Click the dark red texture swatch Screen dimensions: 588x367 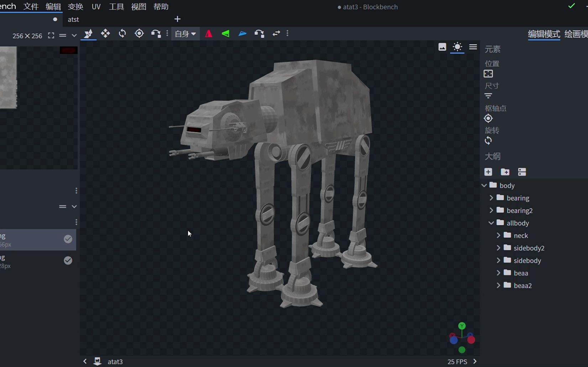pyautogui.click(x=69, y=50)
